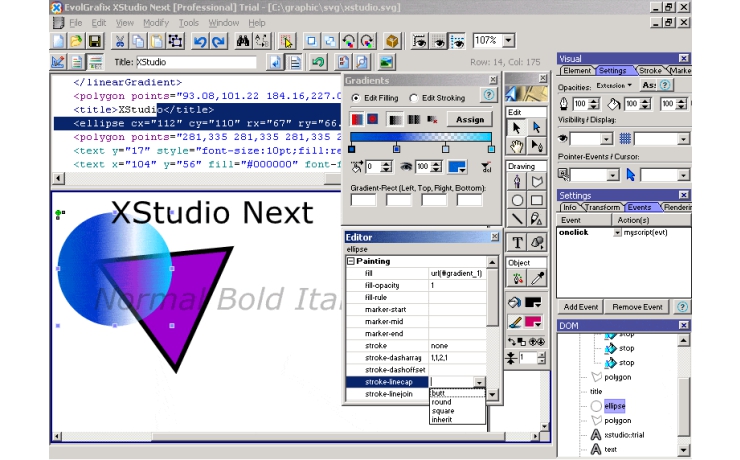The image size is (740, 460).
Task: Click the landscape image preview icon
Action: point(387,62)
